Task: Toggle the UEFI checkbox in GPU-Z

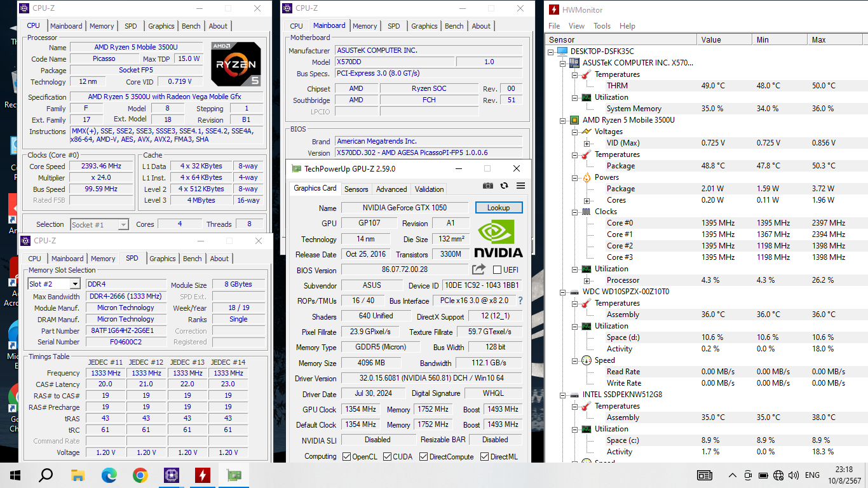Action: (497, 270)
